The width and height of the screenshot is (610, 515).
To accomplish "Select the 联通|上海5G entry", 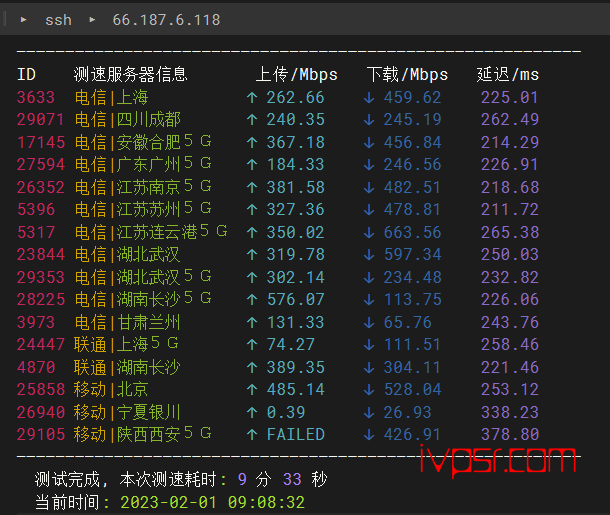I will pos(126,344).
